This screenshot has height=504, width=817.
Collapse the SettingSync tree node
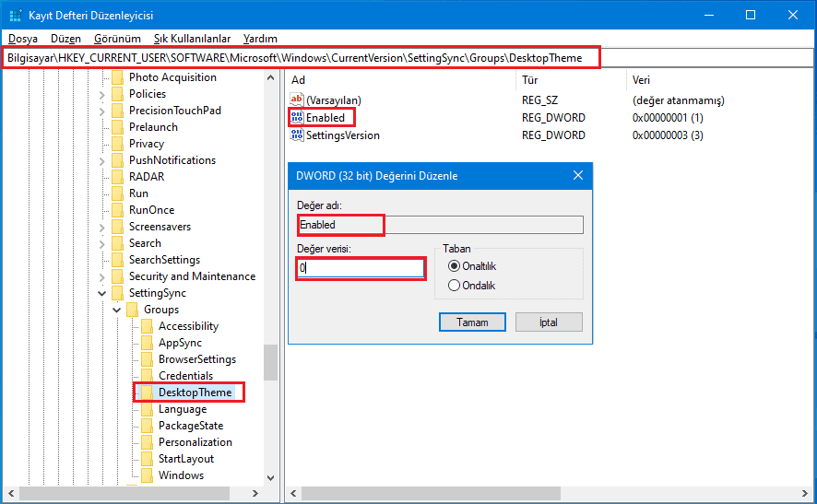(102, 293)
